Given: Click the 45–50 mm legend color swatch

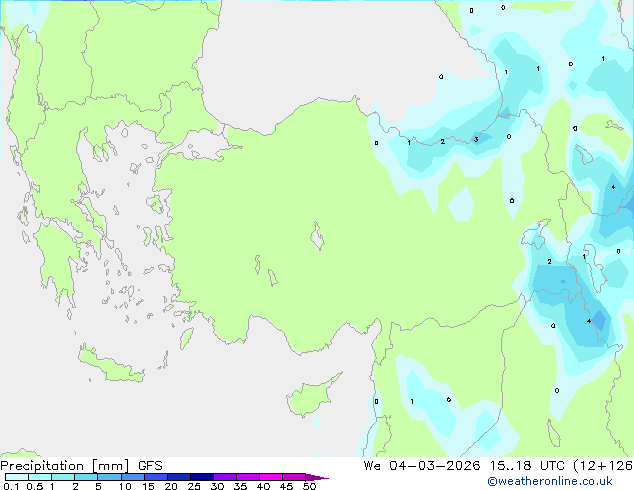Looking at the screenshot, I should [294, 477].
